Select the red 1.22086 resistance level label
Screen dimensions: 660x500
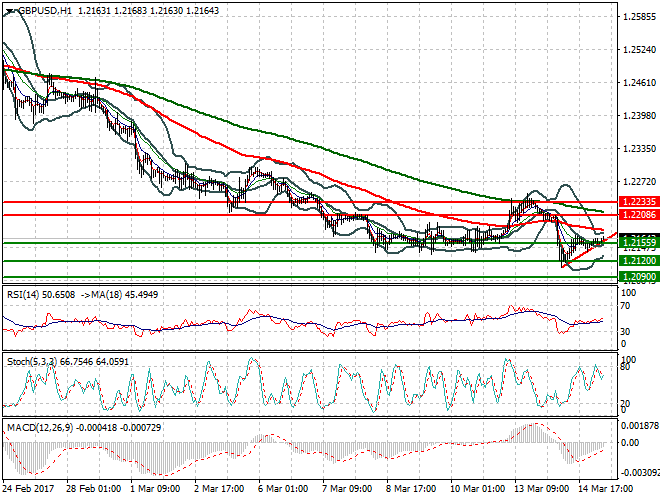[x=636, y=215]
